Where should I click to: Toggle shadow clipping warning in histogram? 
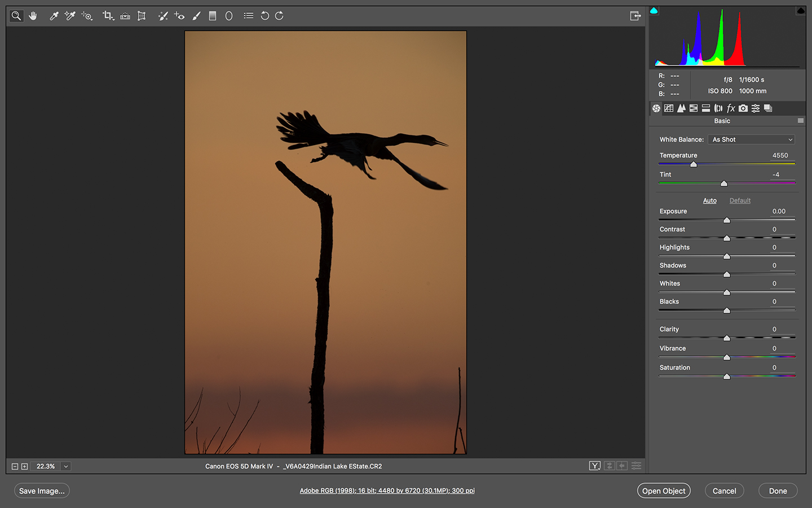pyautogui.click(x=654, y=11)
